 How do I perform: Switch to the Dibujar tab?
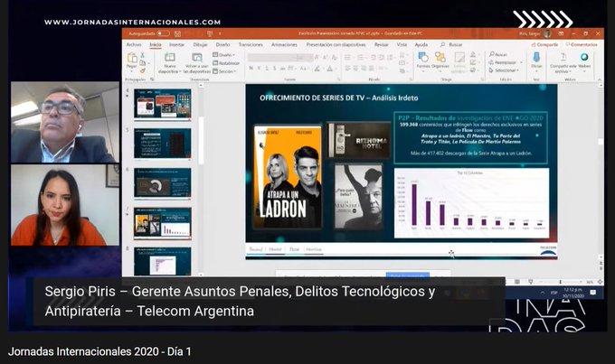(x=200, y=44)
